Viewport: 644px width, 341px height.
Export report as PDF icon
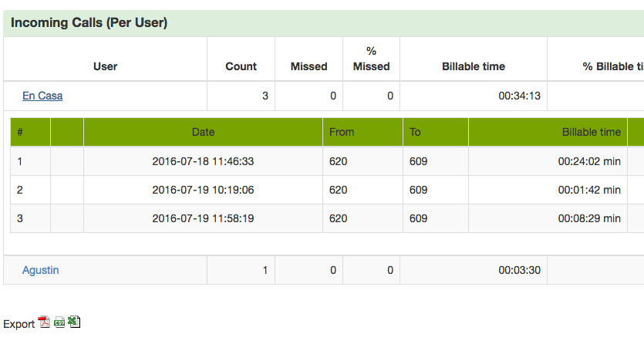coord(44,322)
